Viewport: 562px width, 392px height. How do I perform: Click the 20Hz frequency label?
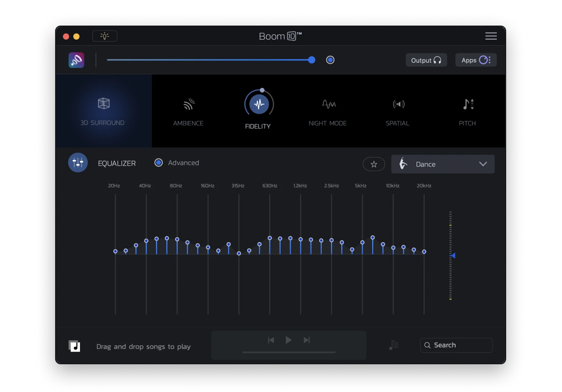click(114, 186)
